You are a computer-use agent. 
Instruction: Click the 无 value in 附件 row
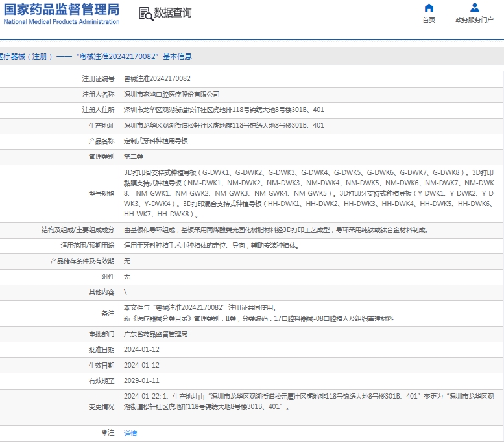pyautogui.click(x=127, y=276)
